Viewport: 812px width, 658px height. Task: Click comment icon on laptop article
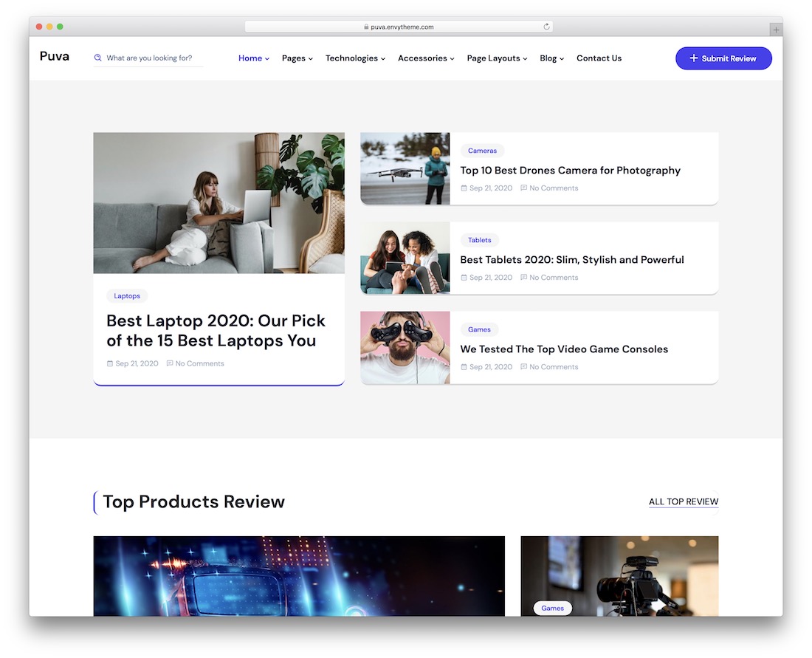tap(170, 364)
